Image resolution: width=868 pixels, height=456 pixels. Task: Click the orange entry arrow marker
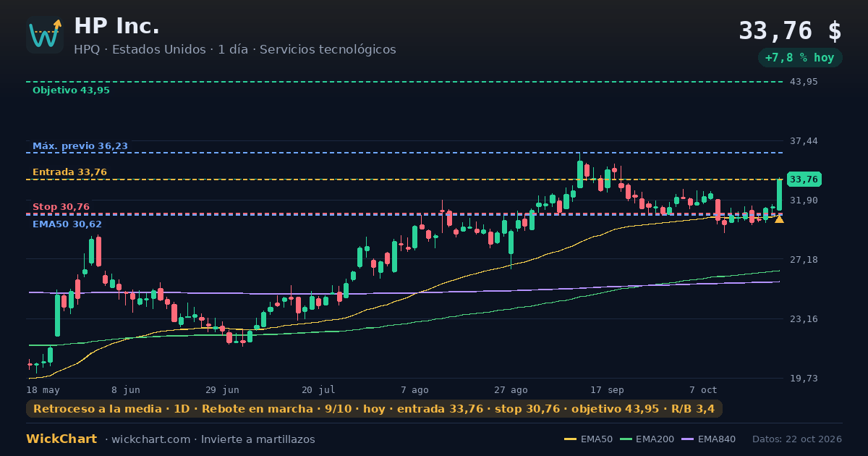click(779, 219)
